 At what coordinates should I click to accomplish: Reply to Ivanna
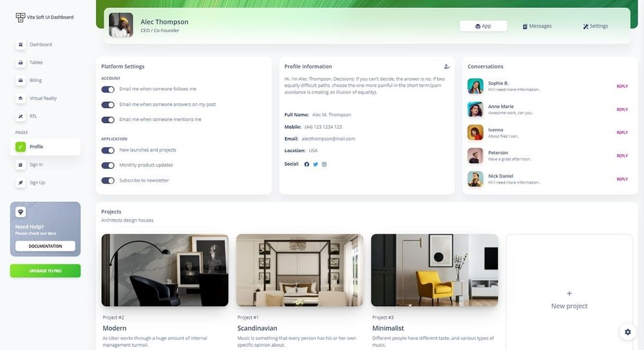[x=622, y=132]
